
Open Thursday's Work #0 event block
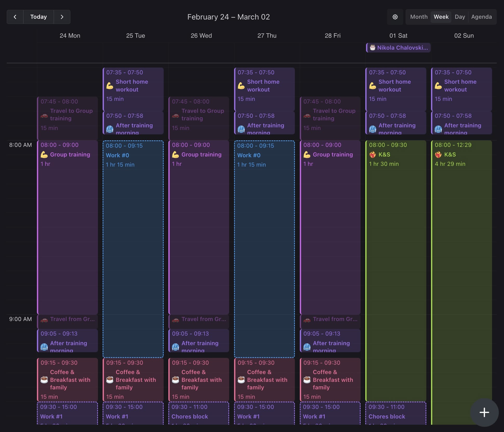coord(264,249)
